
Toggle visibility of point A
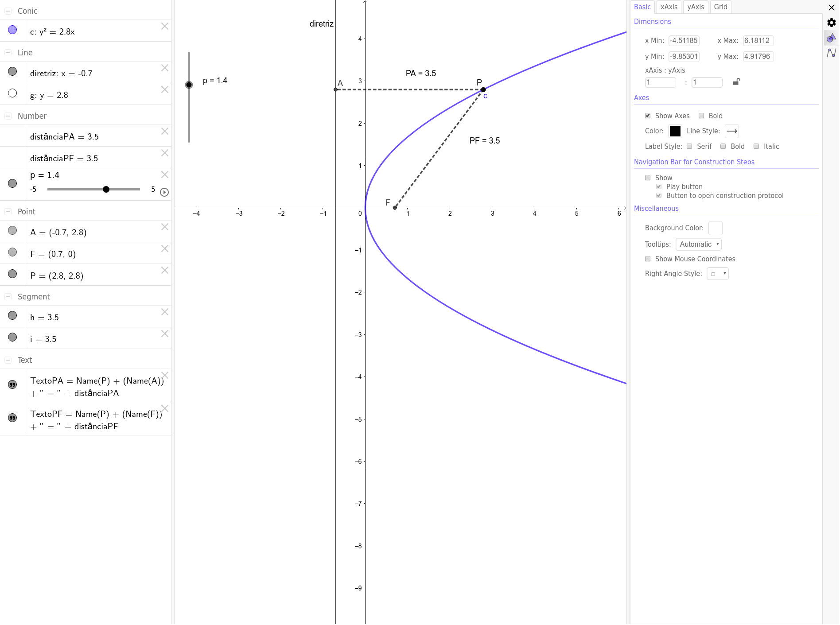pos(12,230)
